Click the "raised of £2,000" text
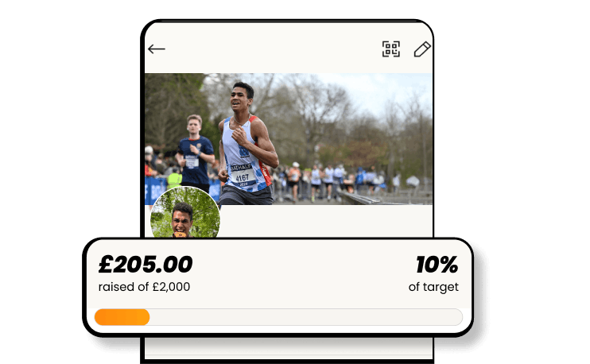The image size is (590, 364). 144,287
